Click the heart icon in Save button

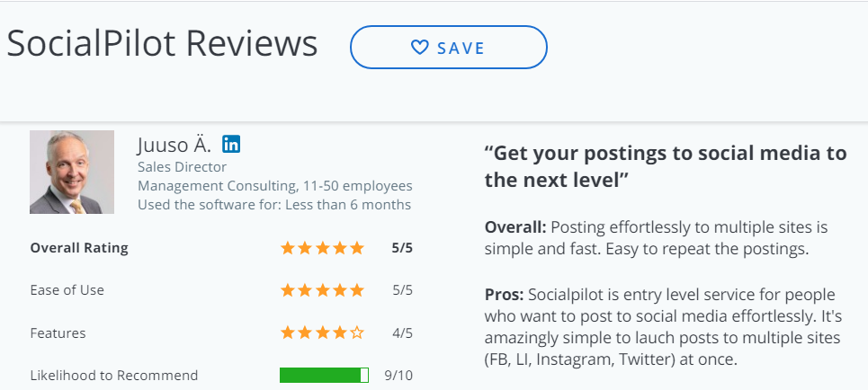click(419, 48)
